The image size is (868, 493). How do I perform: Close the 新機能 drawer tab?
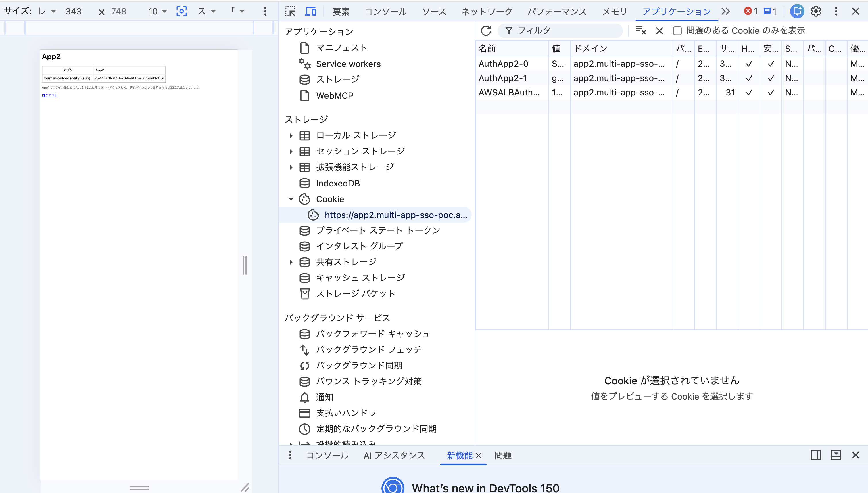point(478,456)
